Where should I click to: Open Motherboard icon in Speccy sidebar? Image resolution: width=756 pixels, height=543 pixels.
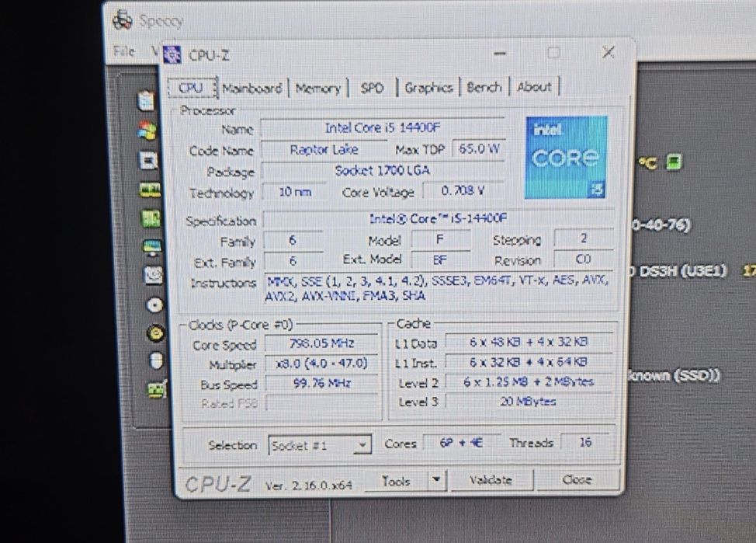point(151,218)
